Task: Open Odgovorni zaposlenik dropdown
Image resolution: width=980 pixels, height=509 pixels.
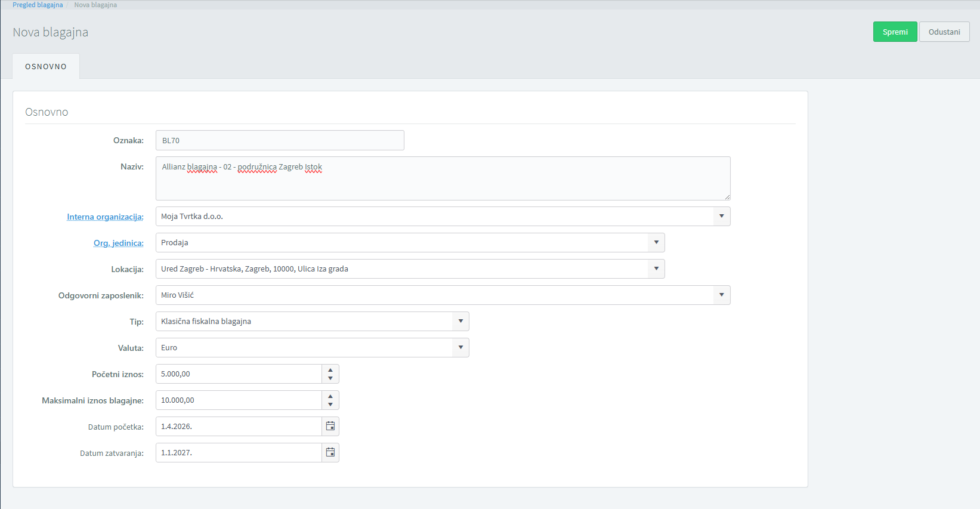Action: point(721,295)
